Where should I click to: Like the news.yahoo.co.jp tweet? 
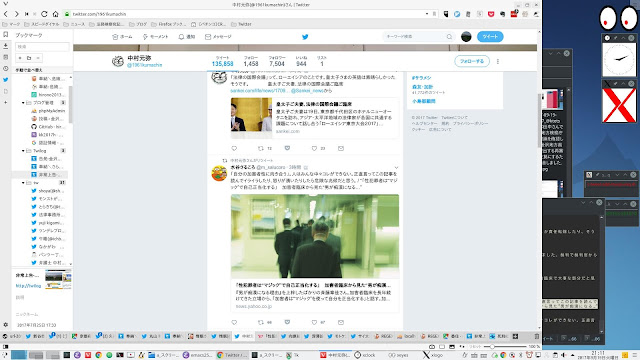point(314,322)
